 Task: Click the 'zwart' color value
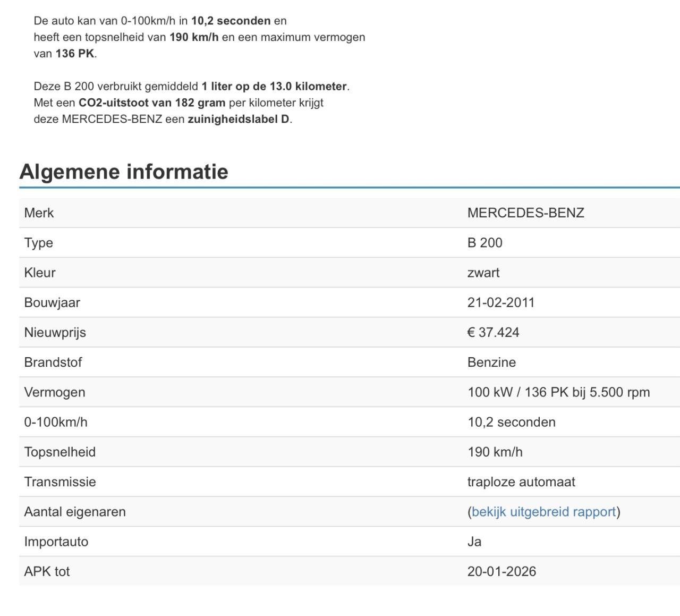(483, 273)
